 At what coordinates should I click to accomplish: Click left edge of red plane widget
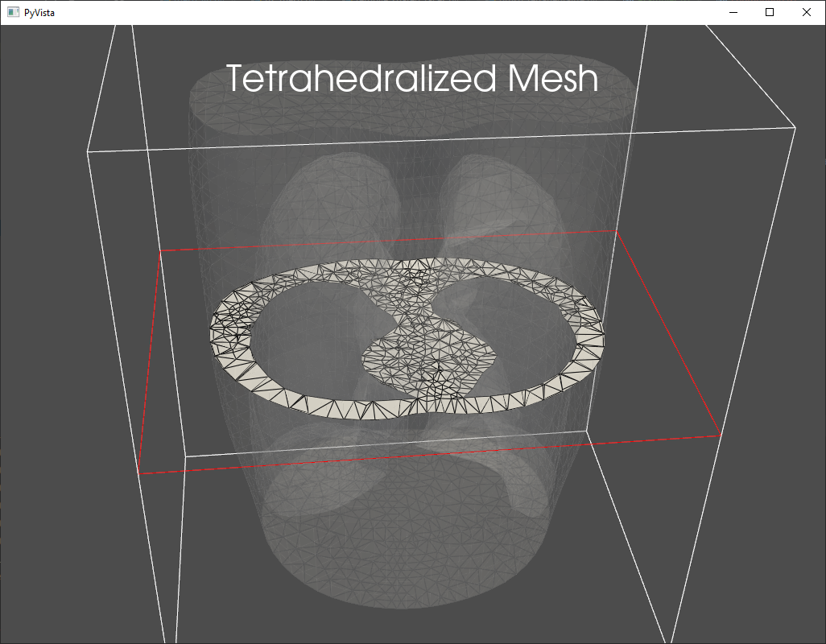click(150, 362)
